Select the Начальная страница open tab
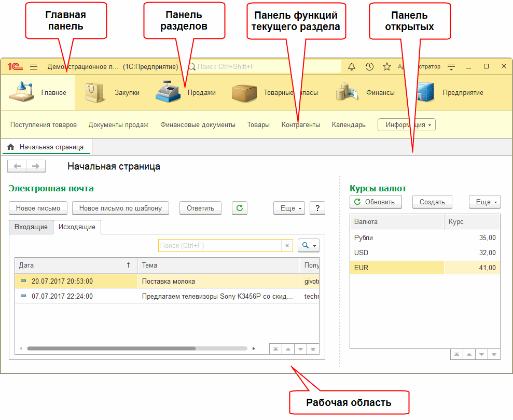The height and width of the screenshot is (420, 513). 47,147
